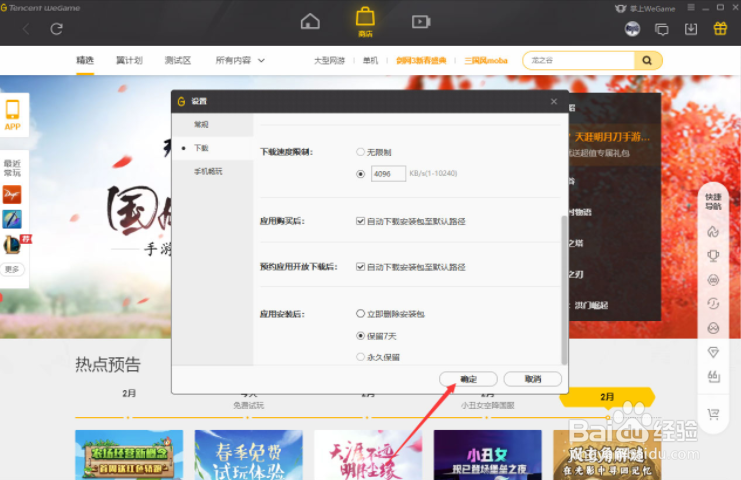
Task: Click the diamond icon in quick navigation
Action: [713, 352]
